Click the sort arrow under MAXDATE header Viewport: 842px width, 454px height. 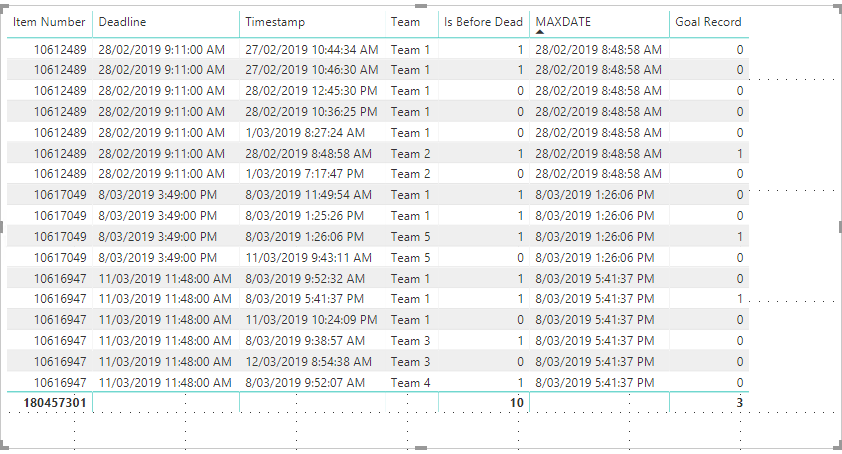pyautogui.click(x=540, y=32)
